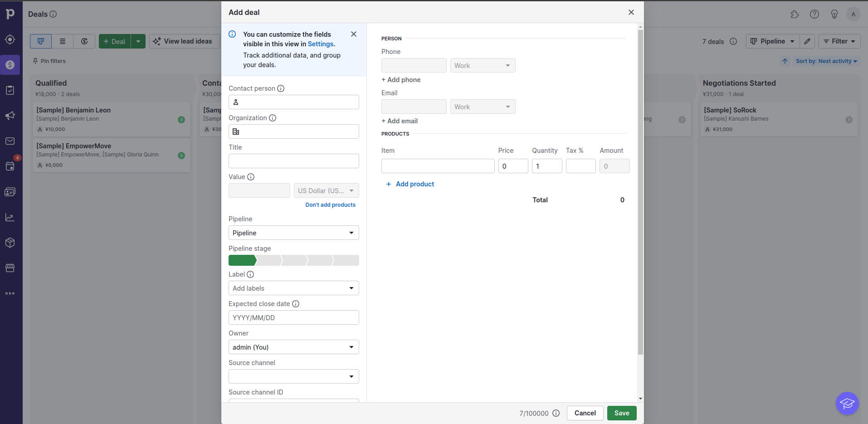Open Mail icon in left sidebar

tap(10, 141)
